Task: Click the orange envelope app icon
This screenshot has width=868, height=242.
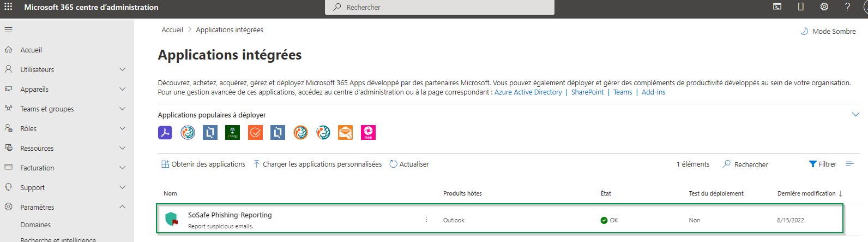Action: (x=345, y=133)
